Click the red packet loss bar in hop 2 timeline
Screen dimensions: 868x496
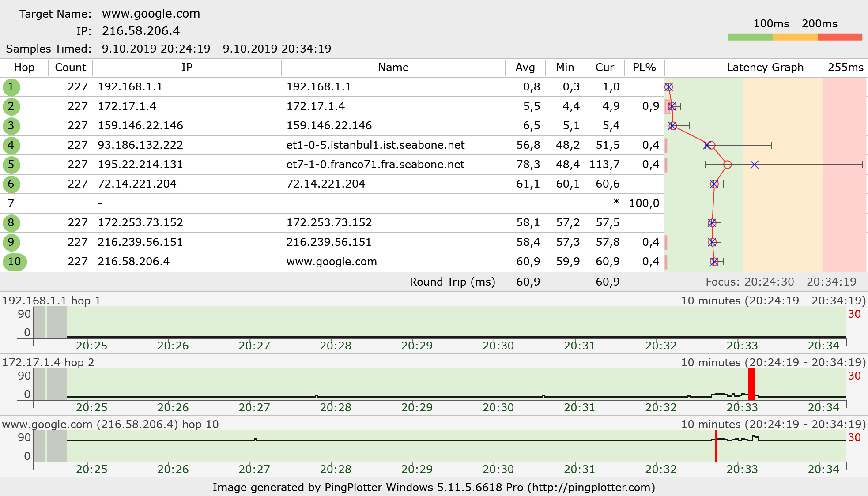(752, 384)
